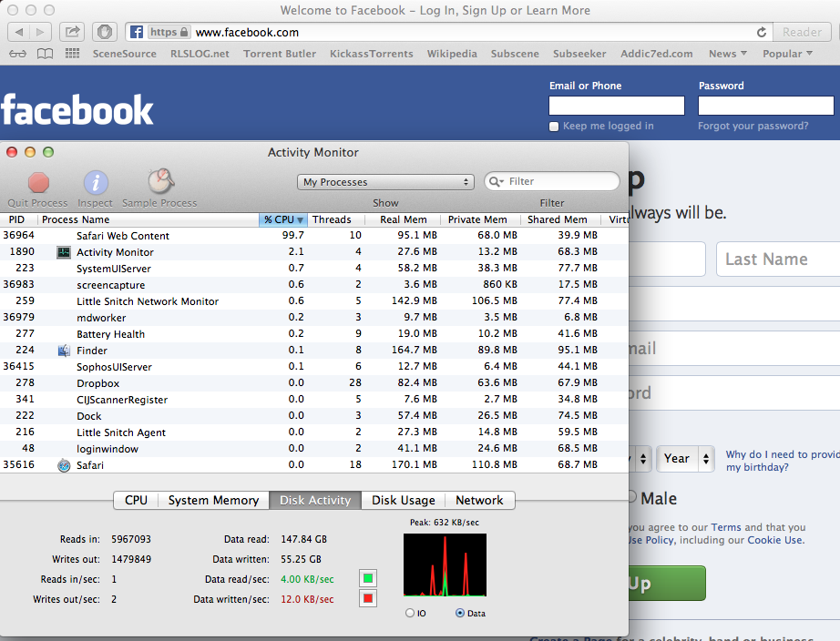Screen dimensions: 840x641
Task: Click the Finder icon in process list
Action: (64, 351)
